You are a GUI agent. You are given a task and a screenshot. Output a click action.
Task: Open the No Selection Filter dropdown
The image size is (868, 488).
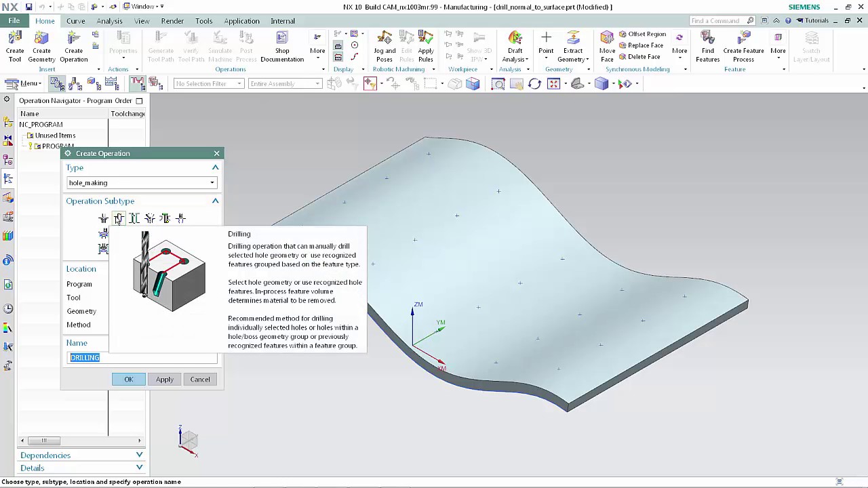pyautogui.click(x=208, y=84)
